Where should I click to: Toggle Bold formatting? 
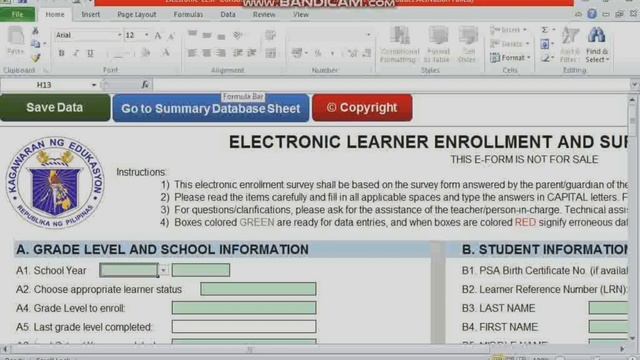61,53
